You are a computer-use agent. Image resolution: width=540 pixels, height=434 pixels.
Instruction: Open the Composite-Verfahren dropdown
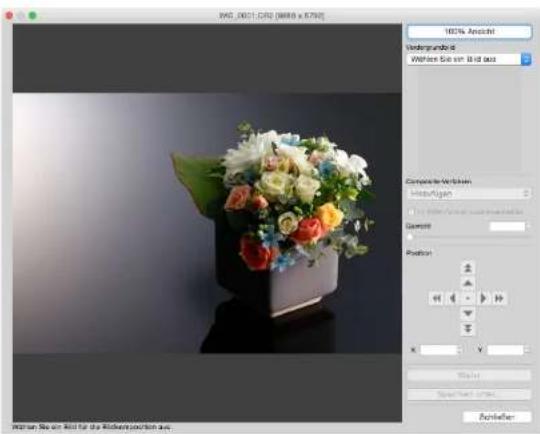pos(469,194)
